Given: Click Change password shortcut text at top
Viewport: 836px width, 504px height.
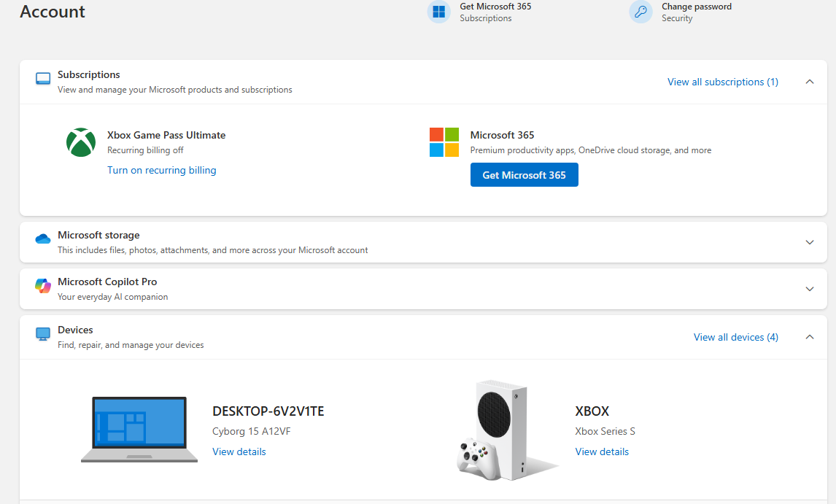Looking at the screenshot, I should (697, 7).
